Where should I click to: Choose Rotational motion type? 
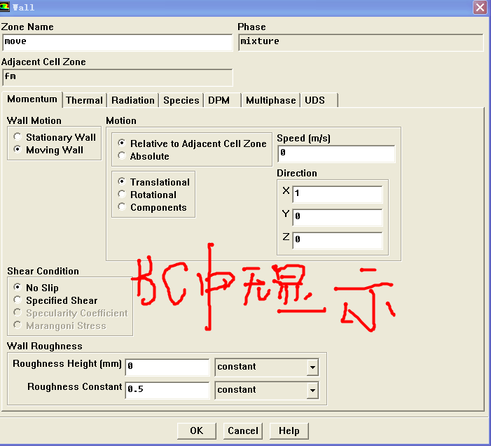coord(123,195)
